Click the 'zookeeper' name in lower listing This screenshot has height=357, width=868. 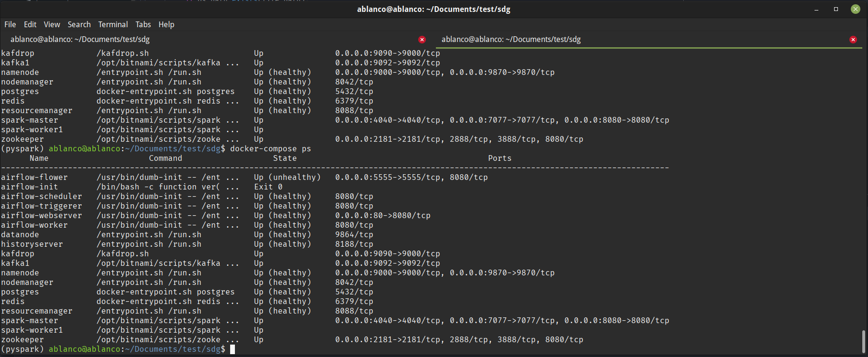[22, 339]
